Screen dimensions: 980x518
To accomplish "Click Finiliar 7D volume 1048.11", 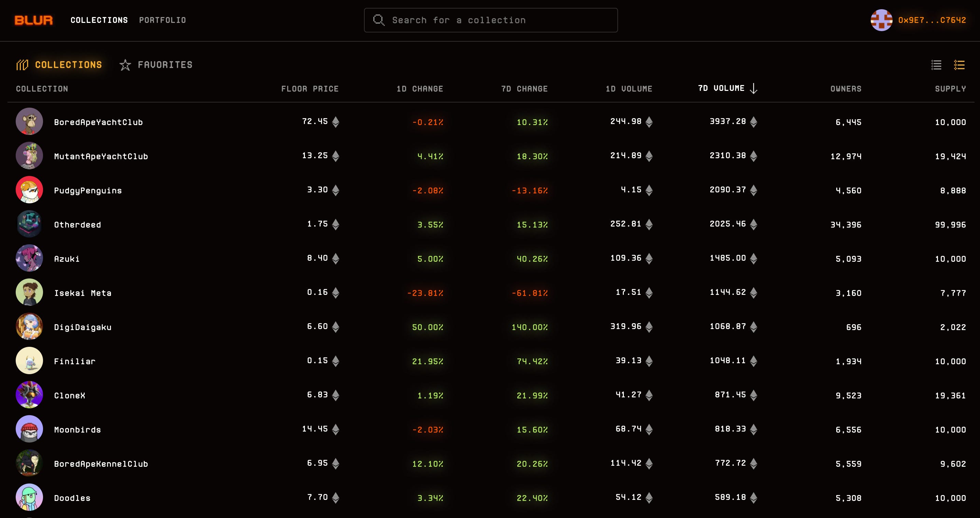I will coord(727,360).
